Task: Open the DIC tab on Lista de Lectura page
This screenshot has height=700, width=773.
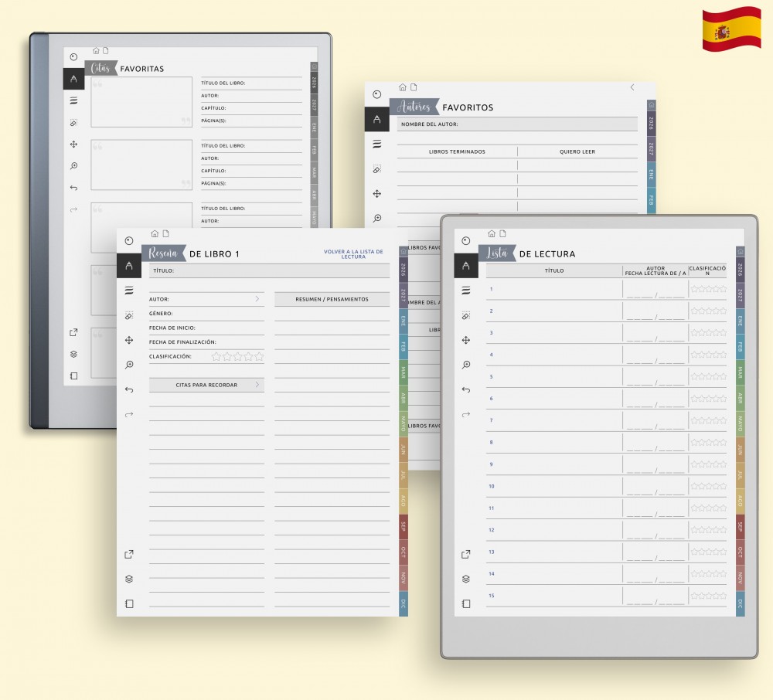Action: coord(740,603)
